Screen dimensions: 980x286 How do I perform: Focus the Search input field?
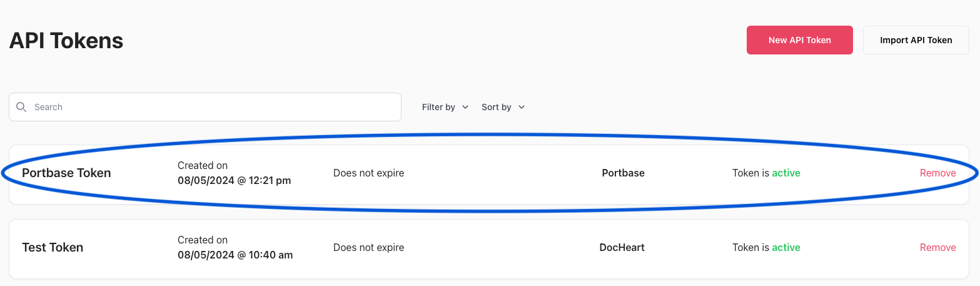click(205, 107)
